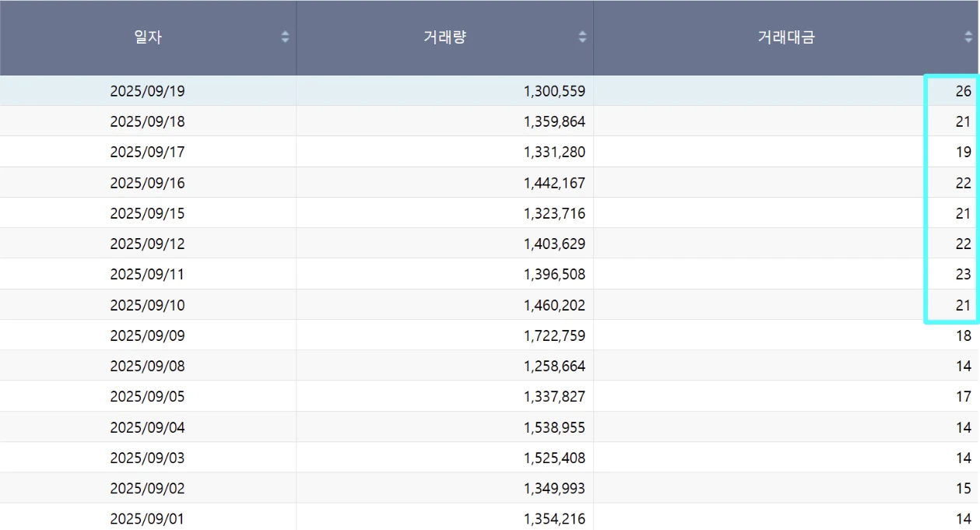Viewport: 980px width, 530px height.
Task: Click the 거래량 column header label
Action: click(x=444, y=37)
